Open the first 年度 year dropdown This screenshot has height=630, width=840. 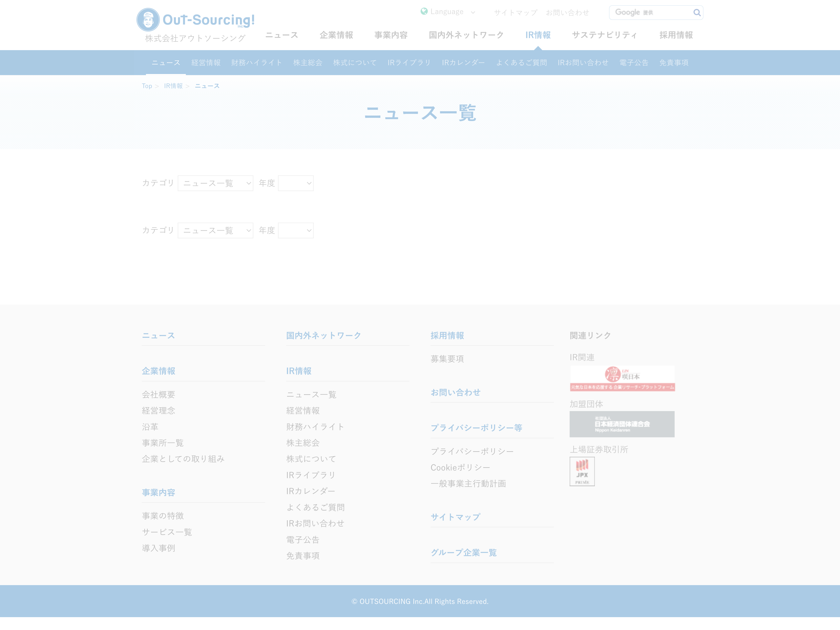[x=295, y=183]
